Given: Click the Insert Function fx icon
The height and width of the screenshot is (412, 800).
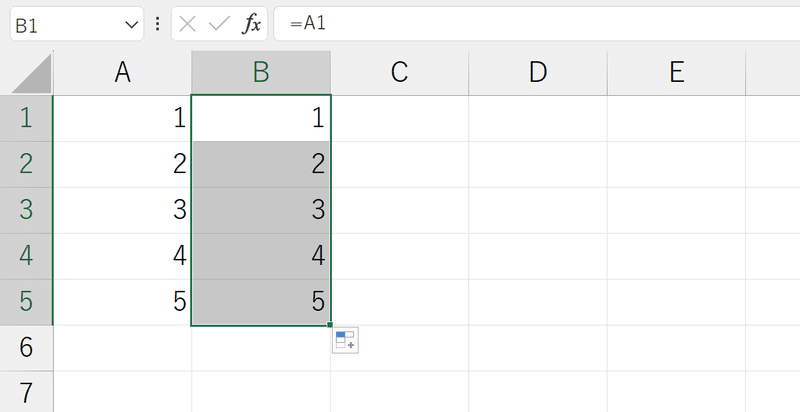Looking at the screenshot, I should [251, 24].
